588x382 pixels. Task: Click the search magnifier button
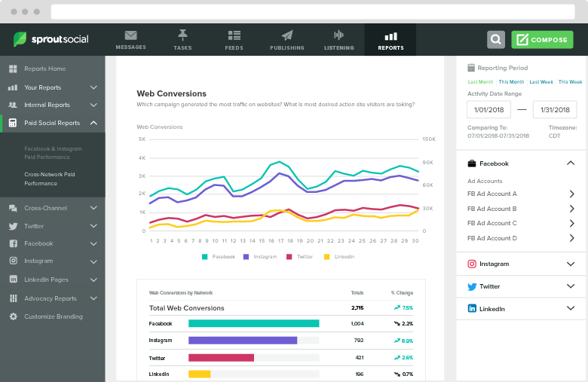coord(496,39)
